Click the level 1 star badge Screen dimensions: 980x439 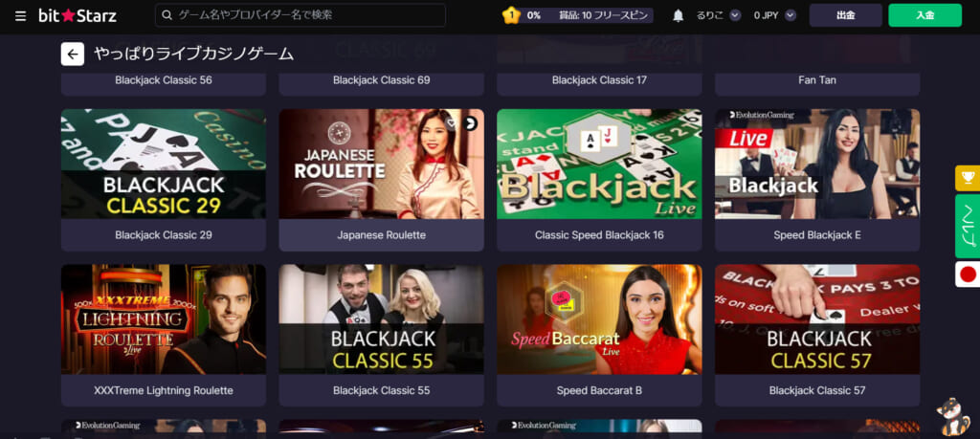[x=511, y=15]
